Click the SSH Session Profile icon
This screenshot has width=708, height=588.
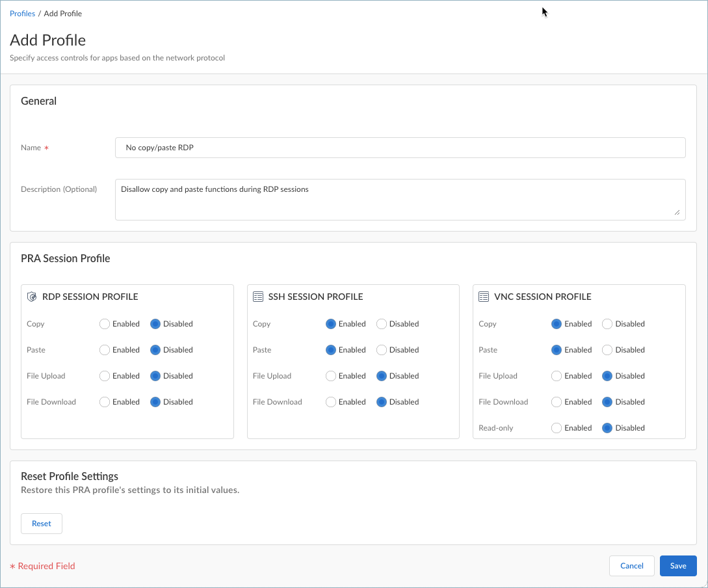tap(257, 296)
